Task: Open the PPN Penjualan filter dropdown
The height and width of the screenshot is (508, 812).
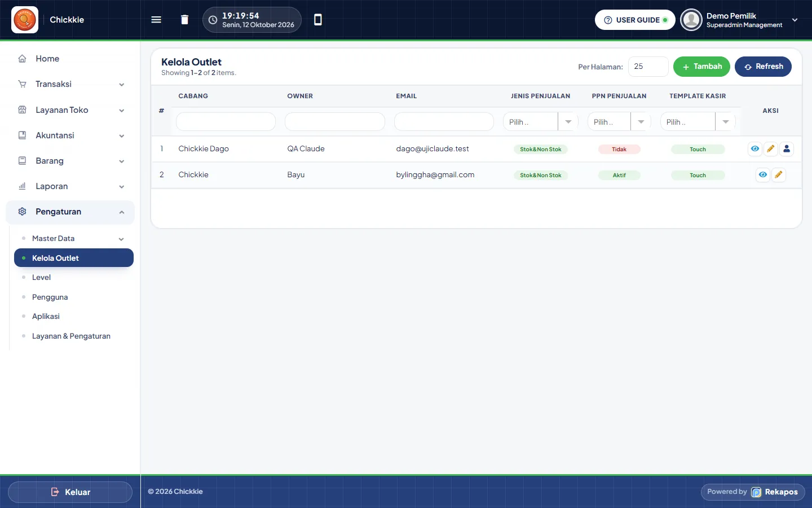Action: point(619,122)
